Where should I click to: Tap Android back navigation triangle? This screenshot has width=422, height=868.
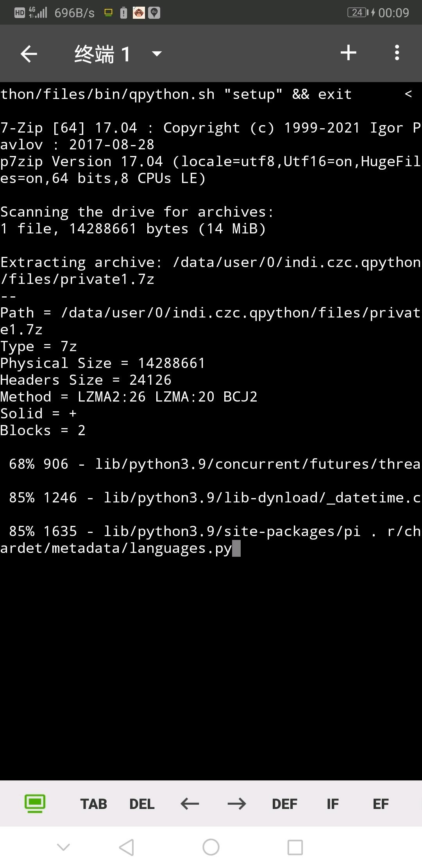(127, 847)
